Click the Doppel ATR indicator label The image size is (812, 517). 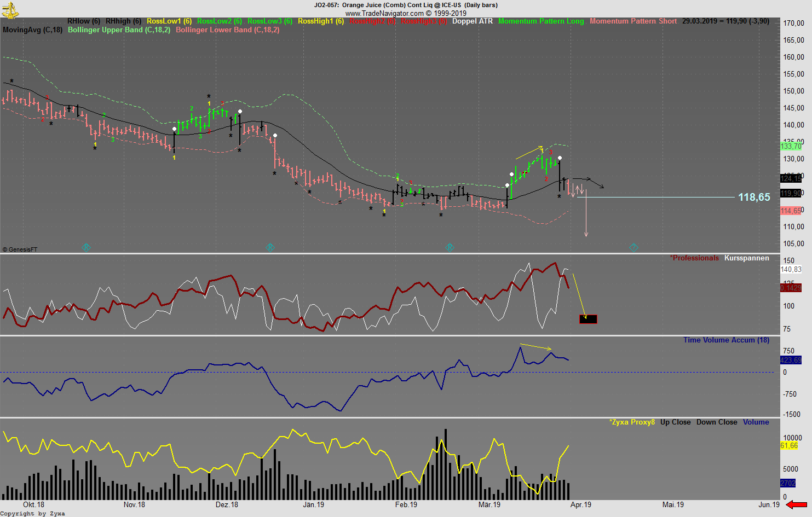click(x=473, y=21)
